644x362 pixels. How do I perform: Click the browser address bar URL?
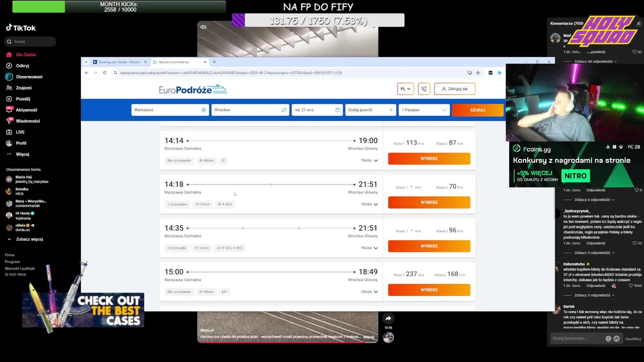tap(231, 73)
